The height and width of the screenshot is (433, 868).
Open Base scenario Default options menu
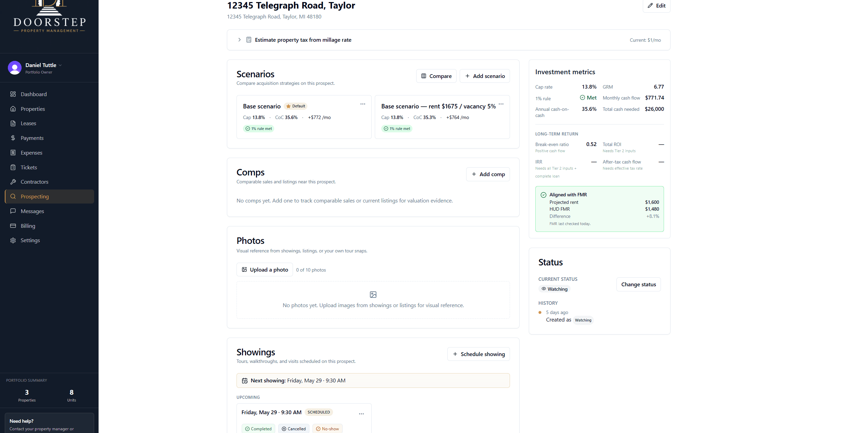pos(363,104)
